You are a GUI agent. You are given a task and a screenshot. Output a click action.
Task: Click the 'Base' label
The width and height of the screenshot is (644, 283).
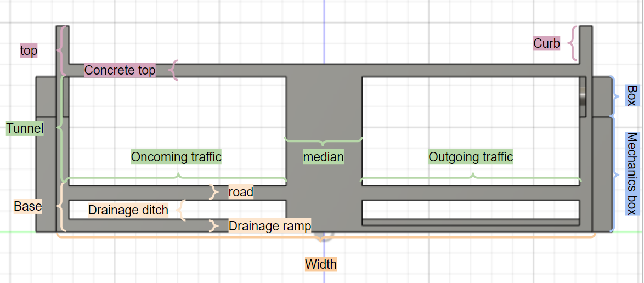[x=28, y=206]
